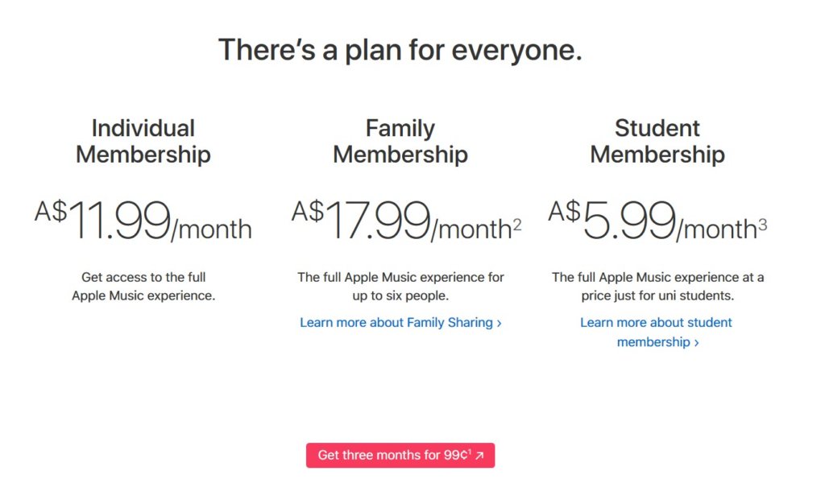Click footnote 2 beside Family price
Screen dimensions: 825x504
point(517,225)
